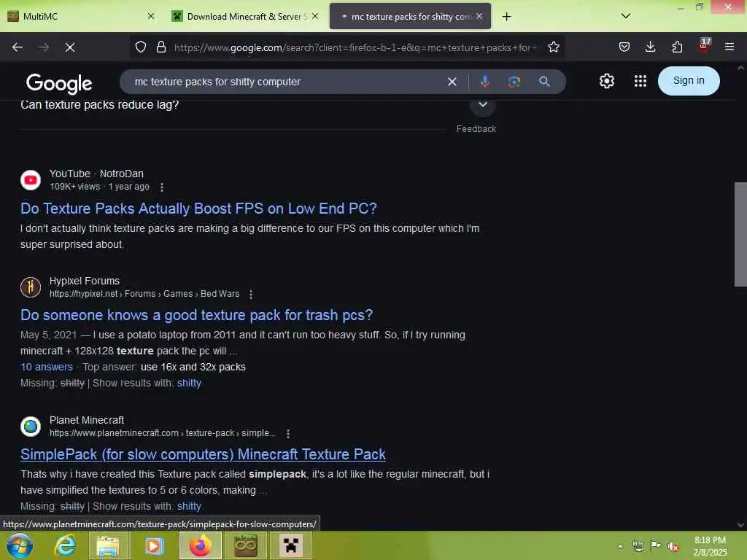Open the Google apps grid
The width and height of the screenshot is (747, 560).
(x=640, y=81)
